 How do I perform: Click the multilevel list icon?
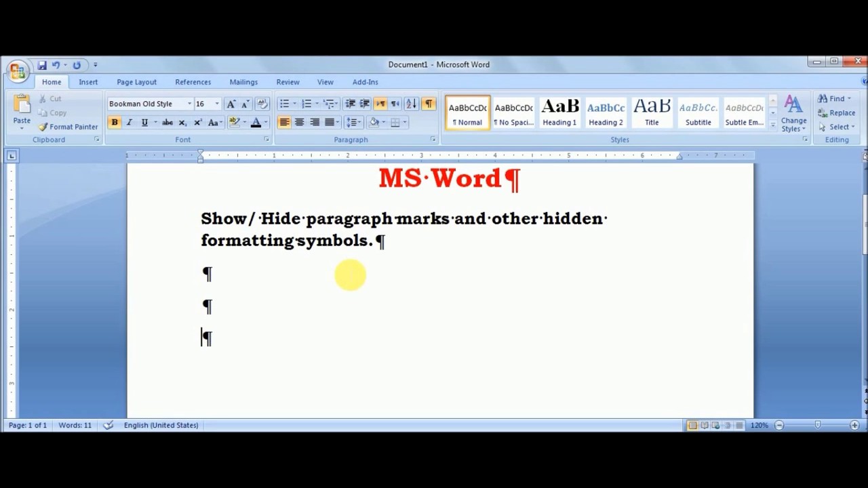[328, 104]
